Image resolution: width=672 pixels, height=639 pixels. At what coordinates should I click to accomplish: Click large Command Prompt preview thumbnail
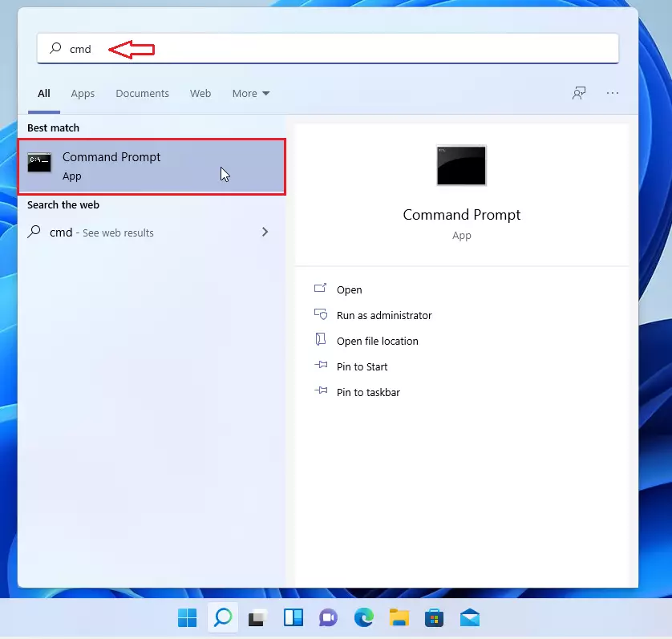pyautogui.click(x=461, y=165)
